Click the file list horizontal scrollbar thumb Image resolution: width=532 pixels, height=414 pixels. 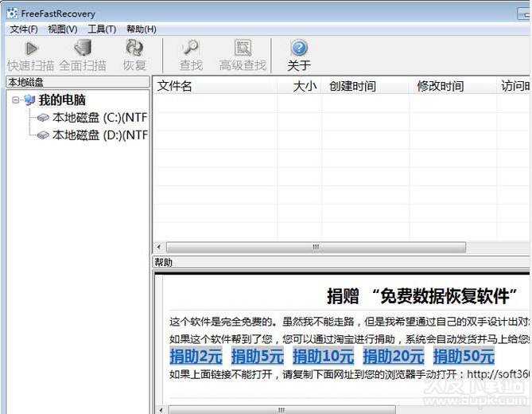point(316,247)
